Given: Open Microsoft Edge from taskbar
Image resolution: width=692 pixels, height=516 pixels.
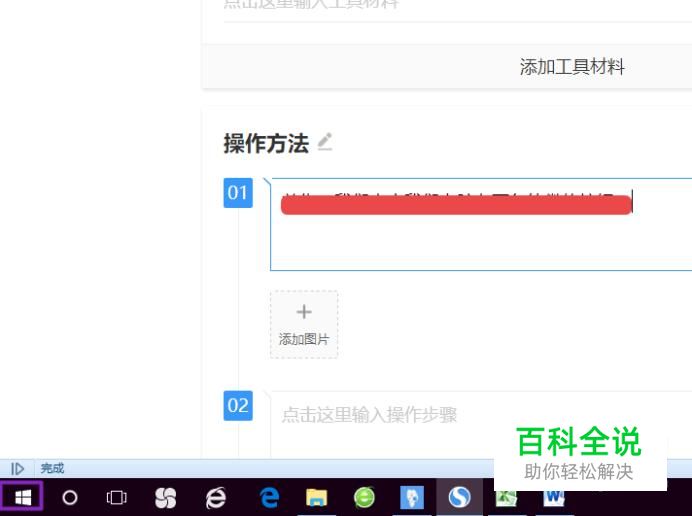Looking at the screenshot, I should click(269, 497).
